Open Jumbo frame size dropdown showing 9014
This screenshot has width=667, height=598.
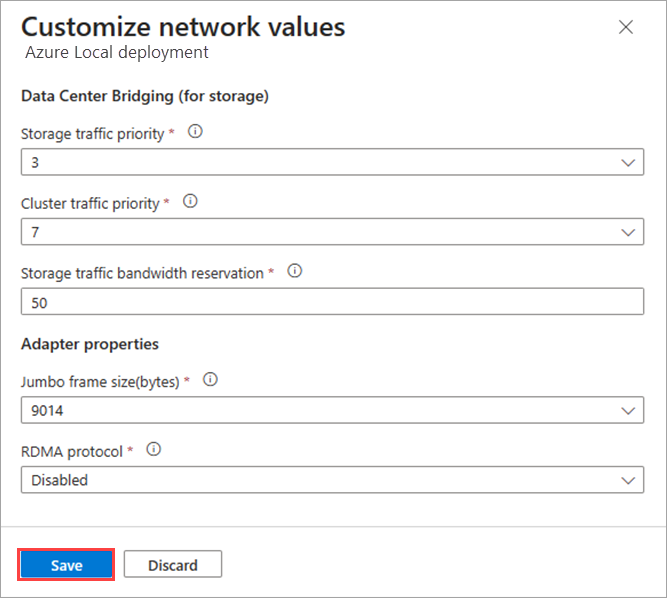point(332,410)
